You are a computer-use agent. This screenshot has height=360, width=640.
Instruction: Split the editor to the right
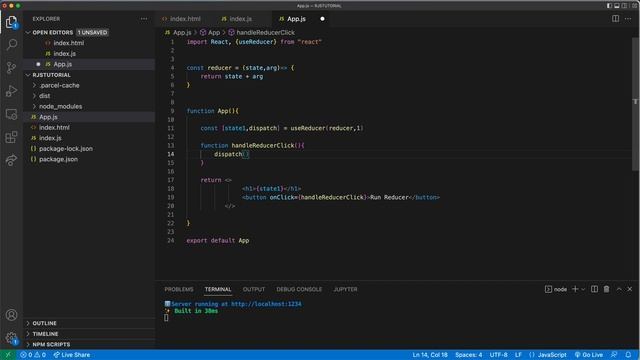(x=615, y=19)
